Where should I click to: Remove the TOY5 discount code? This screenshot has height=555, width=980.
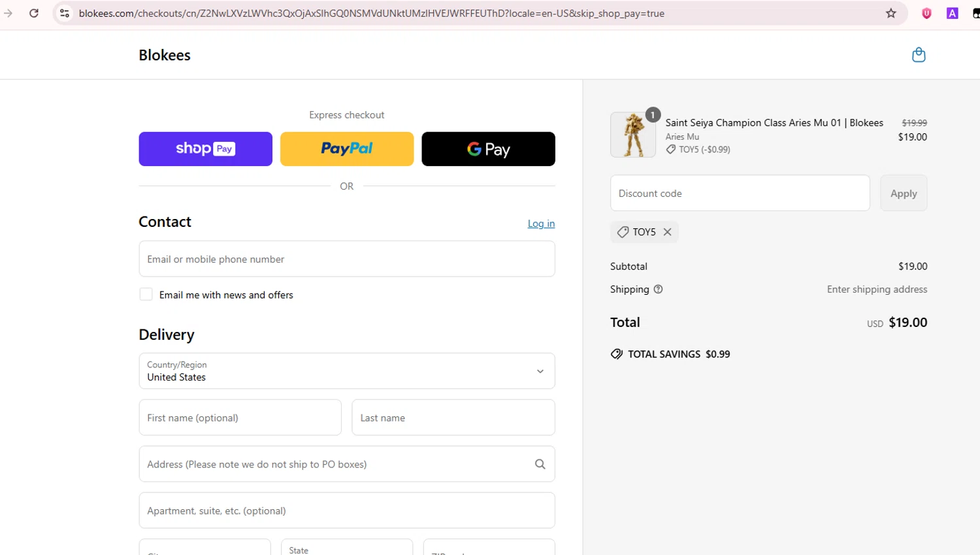[x=667, y=232]
